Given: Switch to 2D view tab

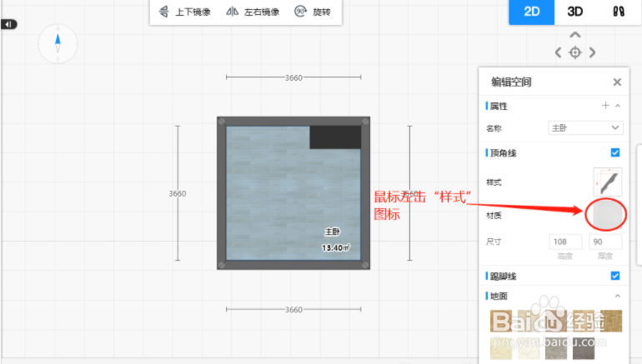Looking at the screenshot, I should click(x=531, y=12).
